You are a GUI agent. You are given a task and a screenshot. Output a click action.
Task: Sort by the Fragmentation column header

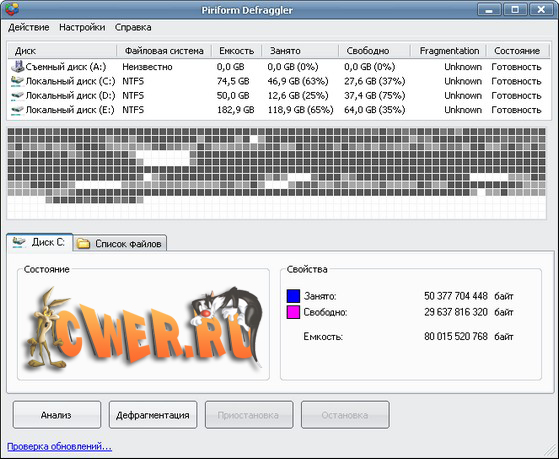[x=449, y=51]
